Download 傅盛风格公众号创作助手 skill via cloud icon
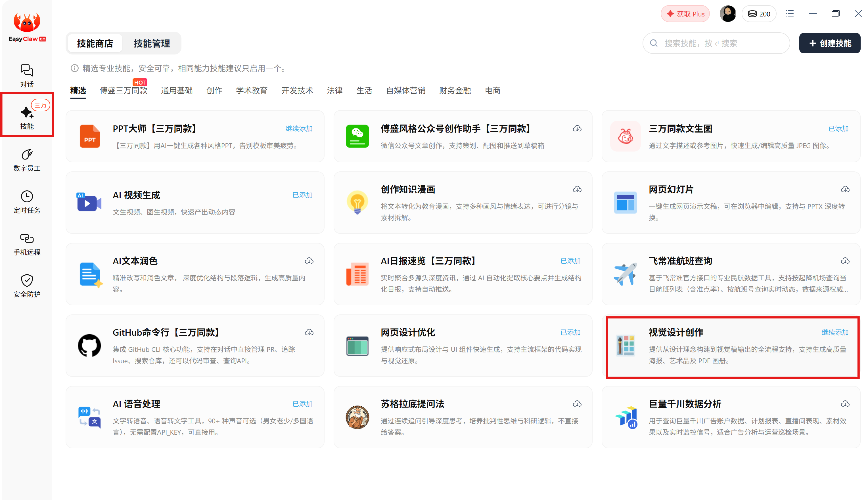 [577, 129]
